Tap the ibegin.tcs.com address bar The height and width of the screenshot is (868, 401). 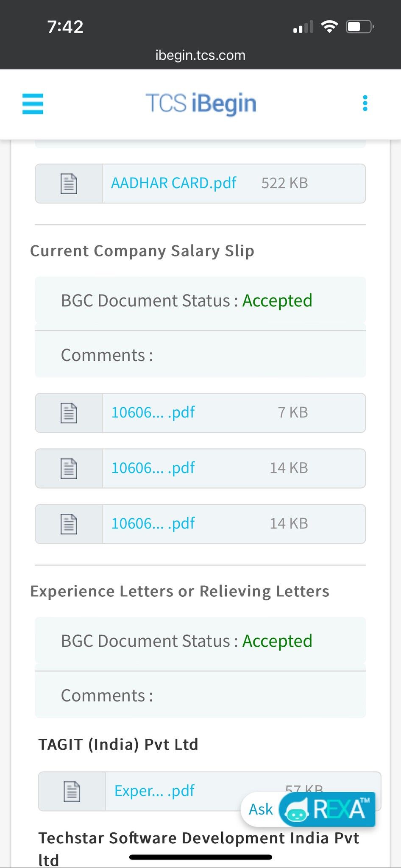200,55
